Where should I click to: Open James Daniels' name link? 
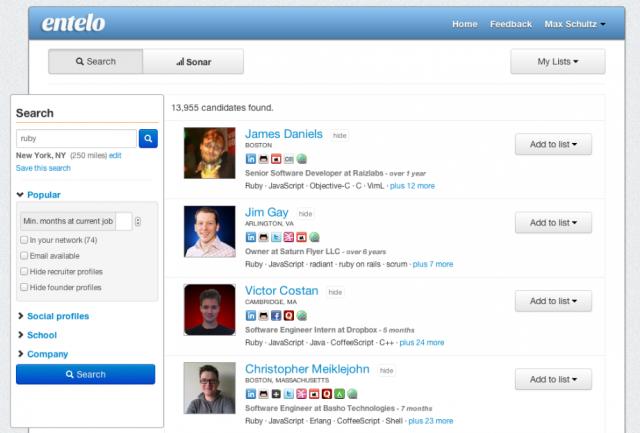tap(284, 134)
